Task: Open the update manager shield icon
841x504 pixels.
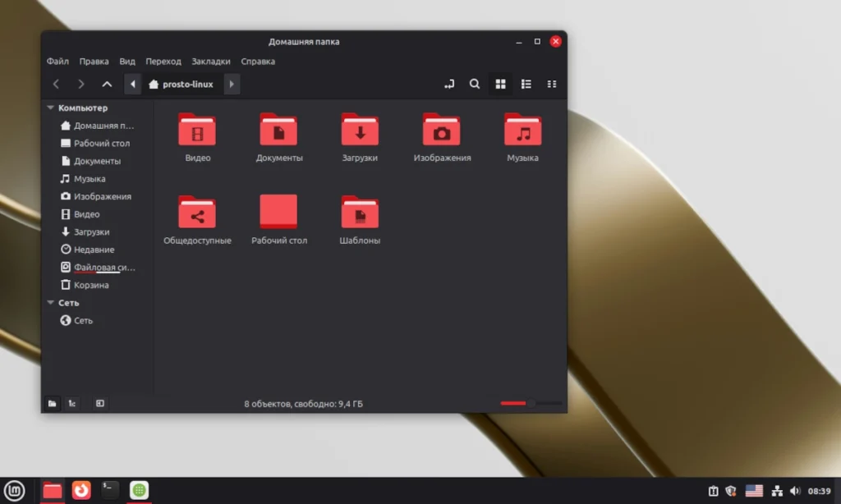Action: (730, 491)
